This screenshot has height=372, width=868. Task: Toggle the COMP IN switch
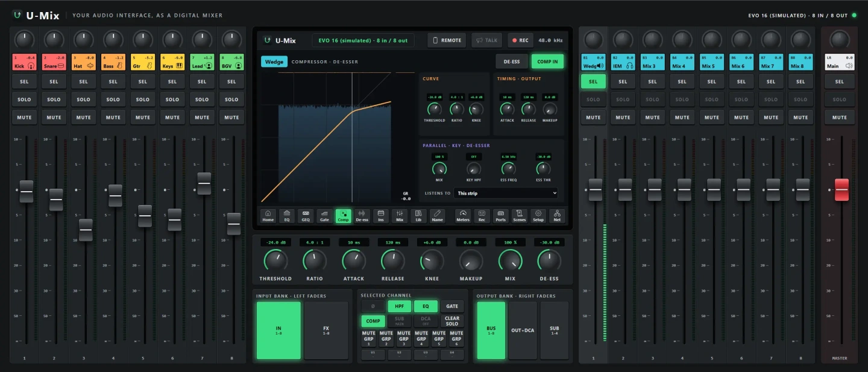tap(547, 61)
